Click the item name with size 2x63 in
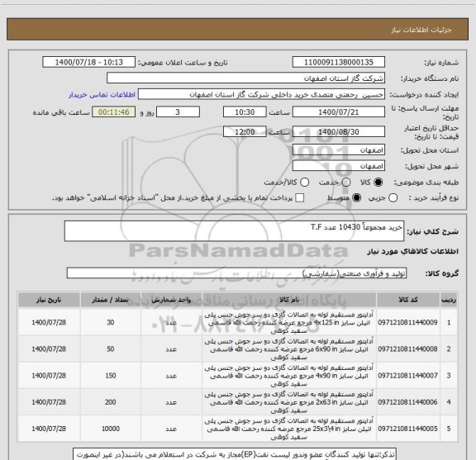Viewport: 476px width, 460px height. (289, 402)
